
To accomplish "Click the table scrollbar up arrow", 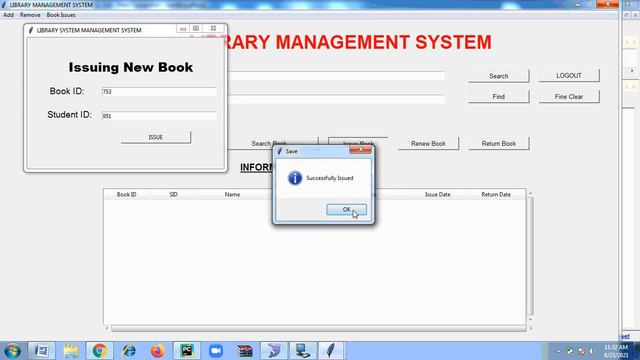I will click(530, 193).
